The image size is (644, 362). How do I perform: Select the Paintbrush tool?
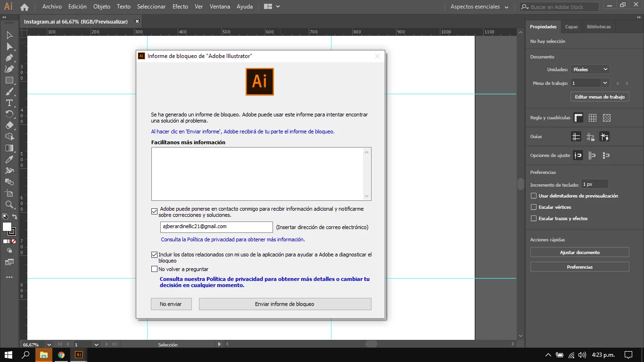point(9,92)
